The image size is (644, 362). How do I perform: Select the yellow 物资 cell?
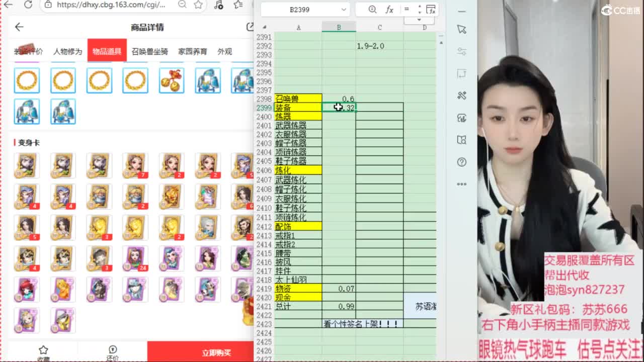298,289
